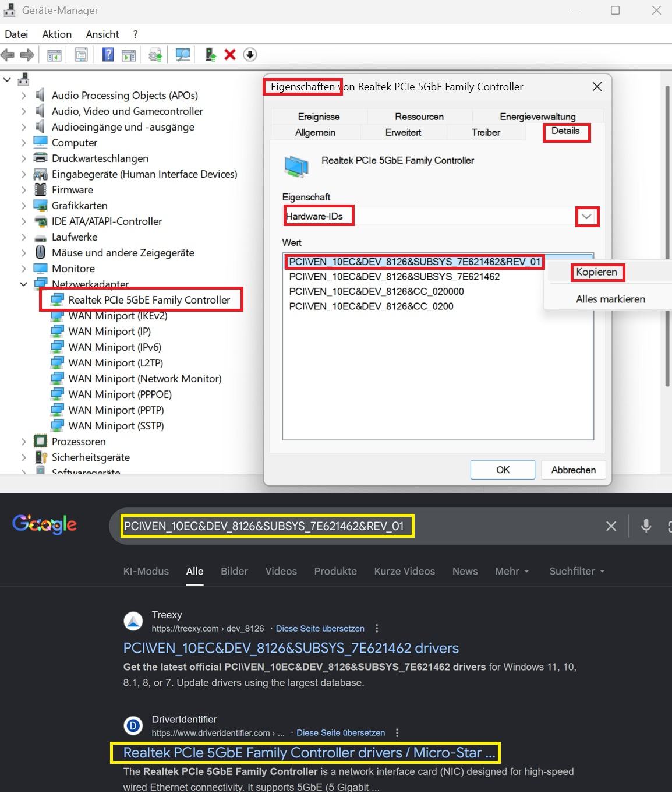
Task: Switch to the Treiber tab
Action: pyautogui.click(x=486, y=132)
